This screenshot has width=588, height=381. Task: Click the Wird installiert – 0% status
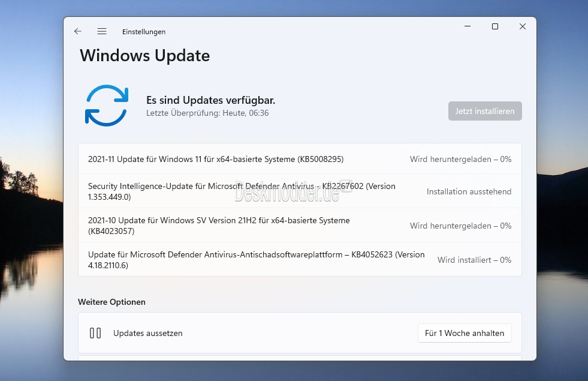coord(474,260)
